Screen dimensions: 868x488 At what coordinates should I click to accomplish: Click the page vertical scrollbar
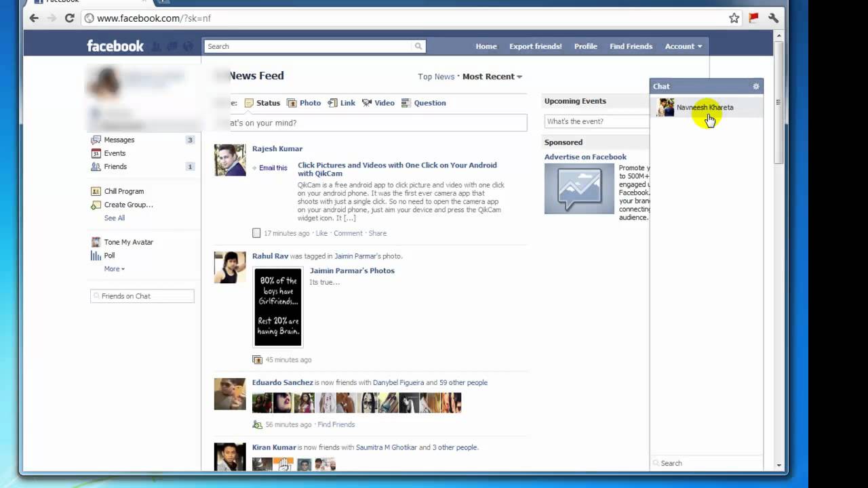tap(779, 102)
